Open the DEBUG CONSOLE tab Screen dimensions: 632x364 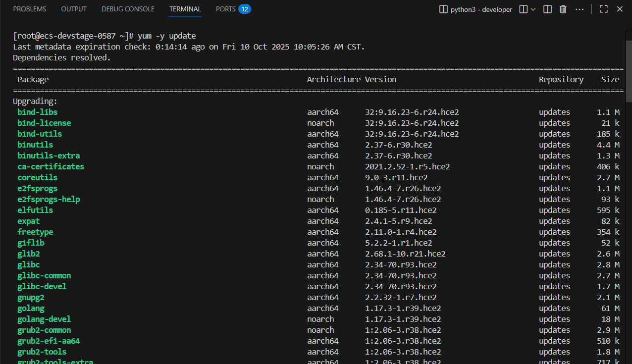[x=128, y=9]
